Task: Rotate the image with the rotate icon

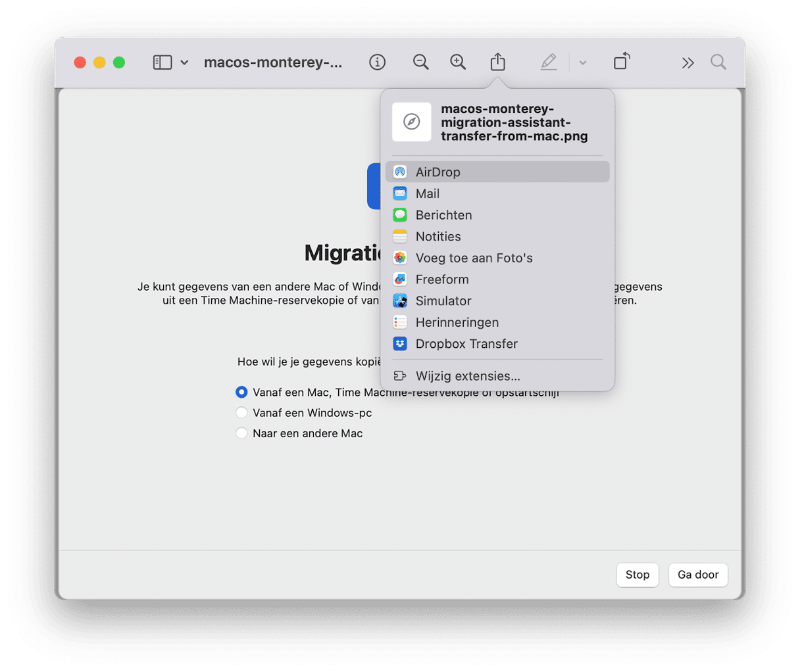Action: pyautogui.click(x=622, y=62)
